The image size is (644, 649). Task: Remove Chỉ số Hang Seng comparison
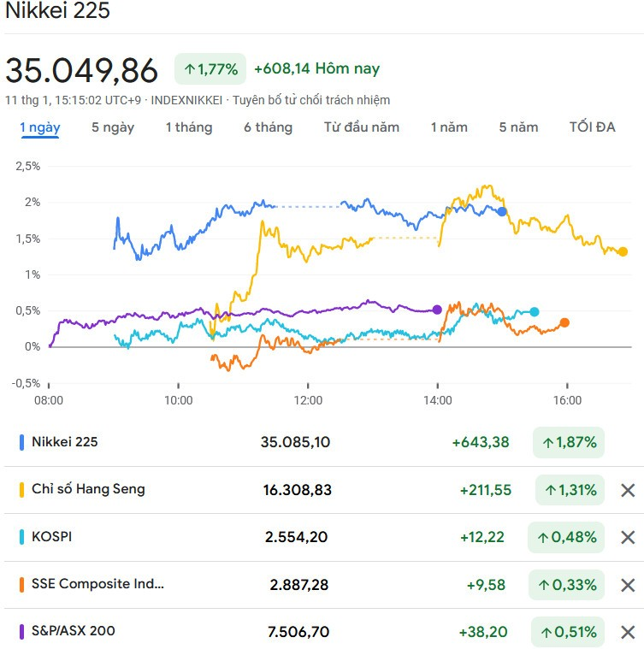[627, 490]
